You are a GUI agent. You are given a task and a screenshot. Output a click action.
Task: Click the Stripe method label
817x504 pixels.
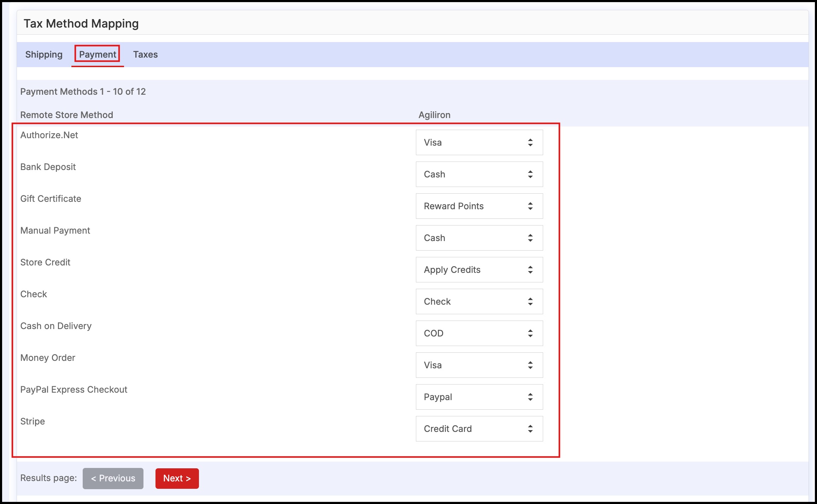[33, 421]
